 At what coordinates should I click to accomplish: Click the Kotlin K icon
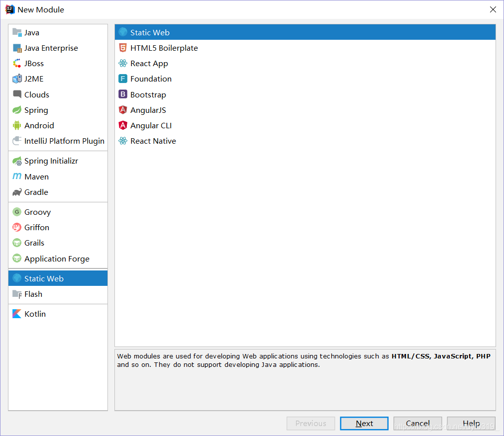[x=17, y=314]
